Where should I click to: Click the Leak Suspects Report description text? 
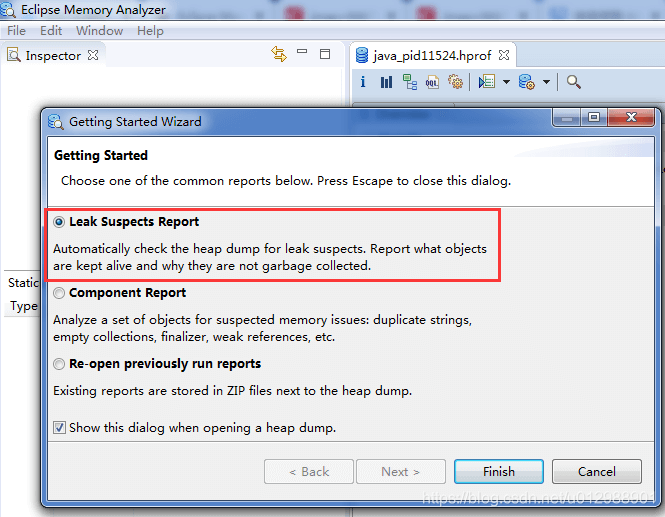[270, 257]
